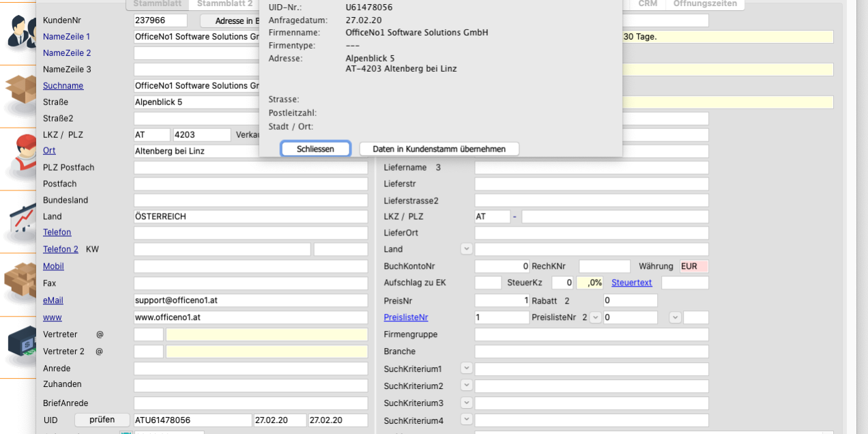Click the prüfen button next to UID
This screenshot has height=434, width=868.
pyautogui.click(x=102, y=420)
